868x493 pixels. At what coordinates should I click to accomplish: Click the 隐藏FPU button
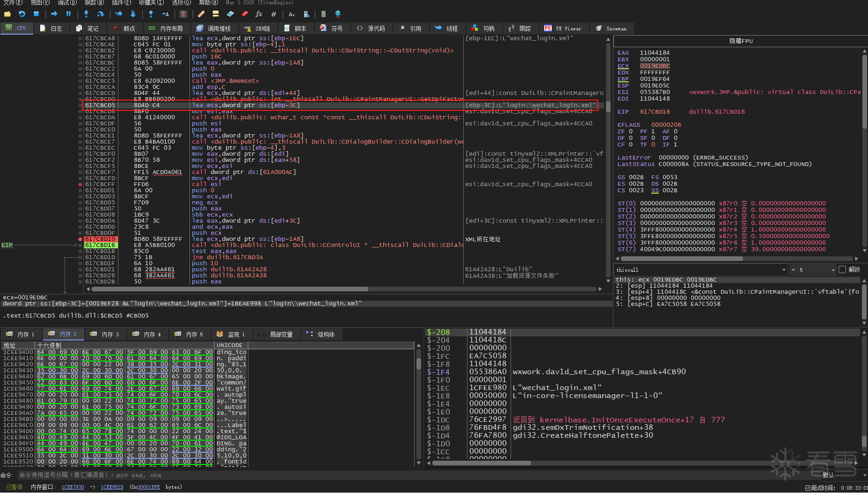[741, 41]
